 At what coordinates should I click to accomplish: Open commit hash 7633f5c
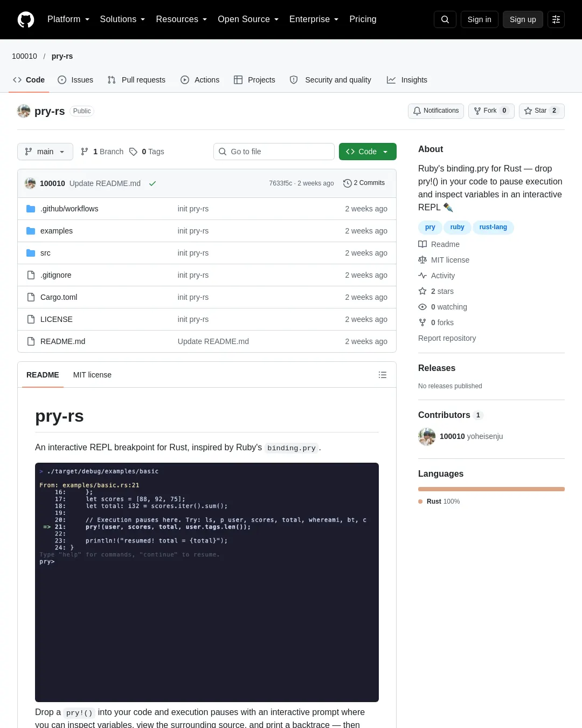point(281,183)
